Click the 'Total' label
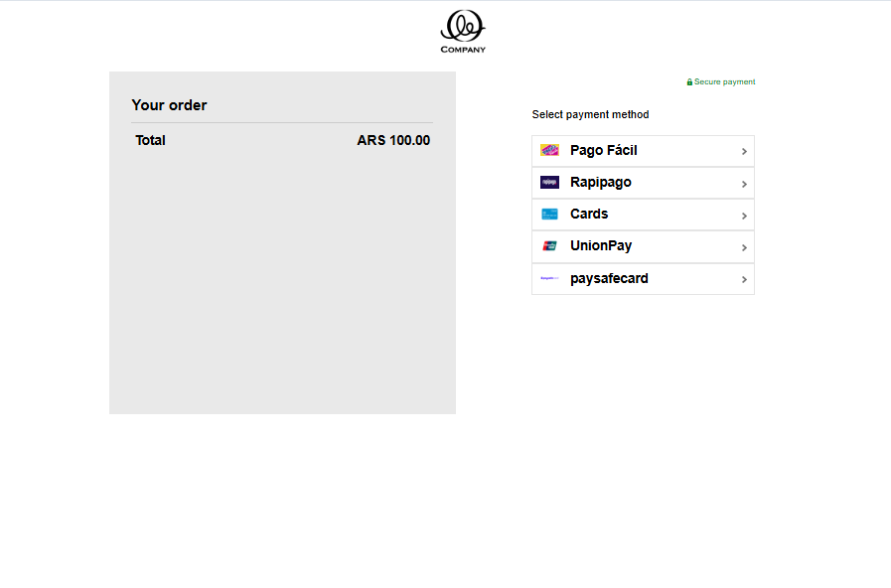891x588 pixels. coord(150,140)
